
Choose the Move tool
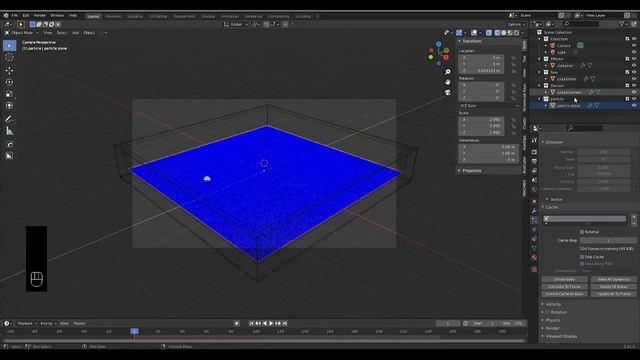point(9,71)
